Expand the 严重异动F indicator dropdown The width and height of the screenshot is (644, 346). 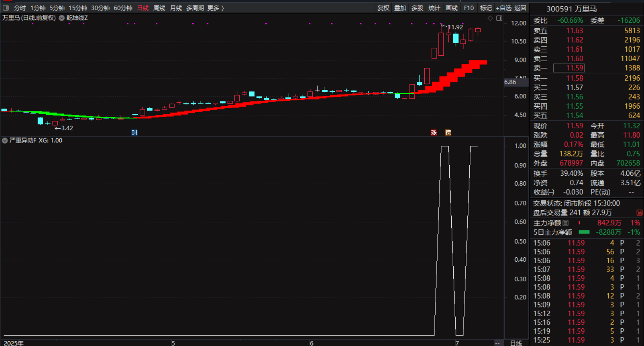coord(5,140)
